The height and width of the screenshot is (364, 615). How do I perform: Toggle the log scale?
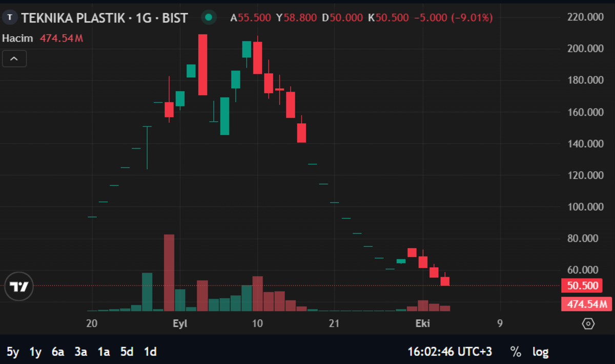click(x=540, y=352)
